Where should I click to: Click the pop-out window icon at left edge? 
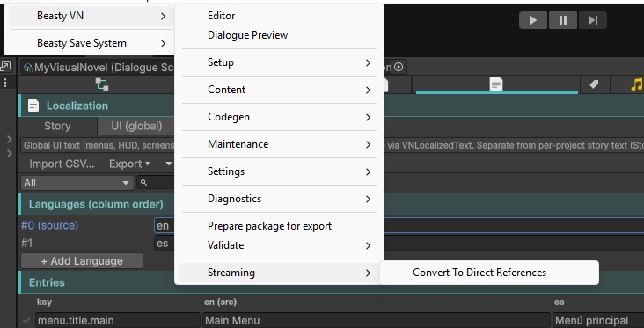5,66
